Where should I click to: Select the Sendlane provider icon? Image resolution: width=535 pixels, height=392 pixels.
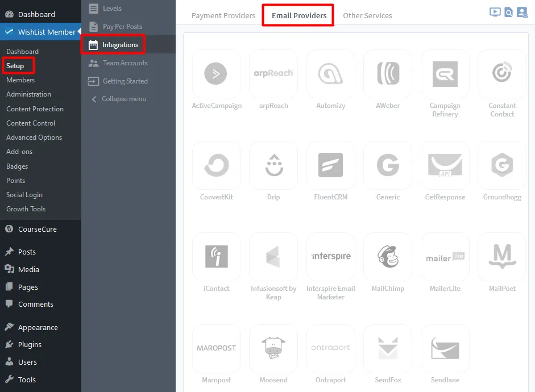pos(445,348)
